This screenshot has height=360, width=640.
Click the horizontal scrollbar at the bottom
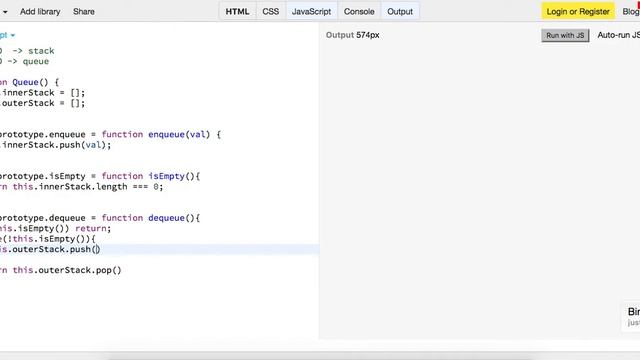pos(320,356)
